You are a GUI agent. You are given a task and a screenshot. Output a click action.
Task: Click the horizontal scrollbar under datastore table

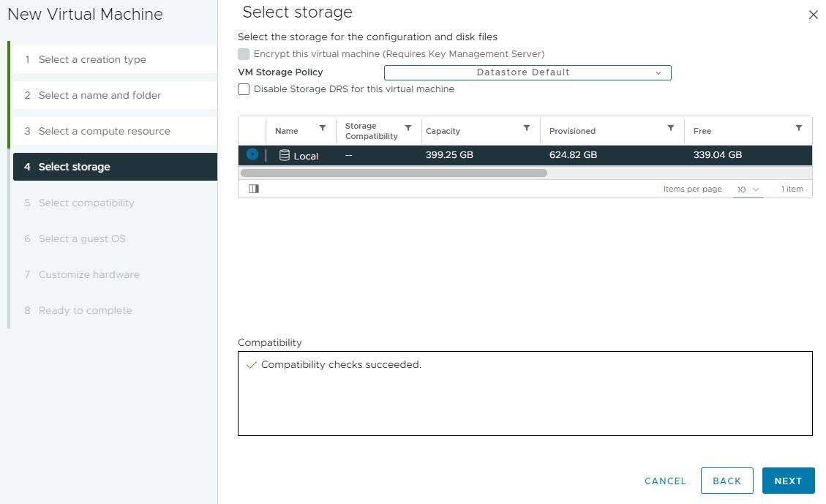point(394,173)
